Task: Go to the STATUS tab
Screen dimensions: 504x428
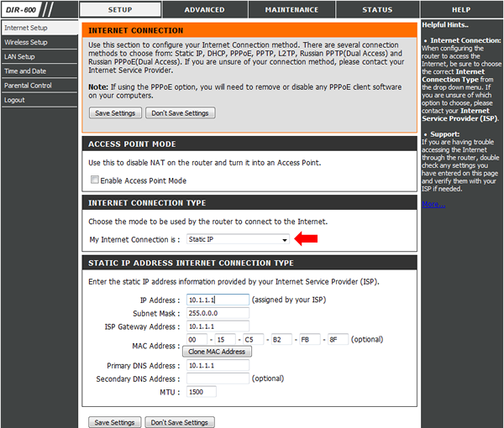Action: [x=377, y=9]
